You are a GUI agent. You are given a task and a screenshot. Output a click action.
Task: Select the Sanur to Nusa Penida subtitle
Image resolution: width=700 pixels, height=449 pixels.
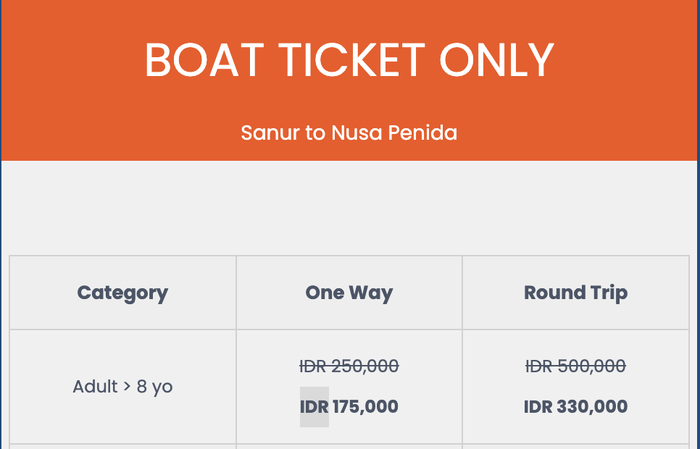349,132
